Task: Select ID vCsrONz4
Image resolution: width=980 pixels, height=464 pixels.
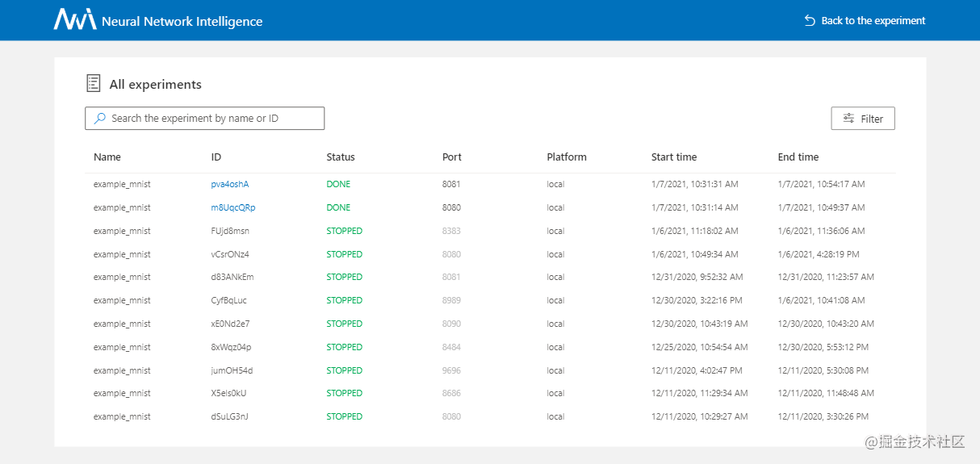Action: click(230, 254)
